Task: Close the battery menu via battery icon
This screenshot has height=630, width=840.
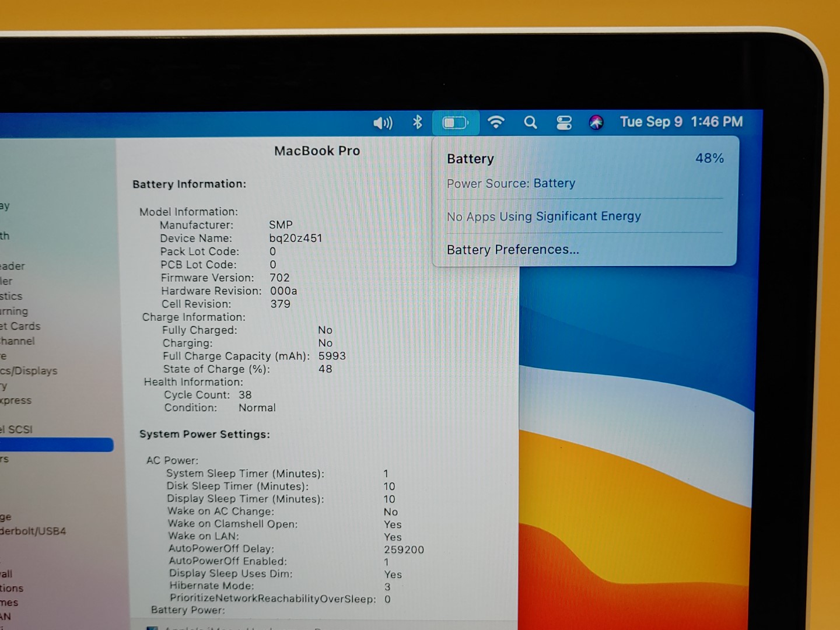Action: pyautogui.click(x=455, y=123)
